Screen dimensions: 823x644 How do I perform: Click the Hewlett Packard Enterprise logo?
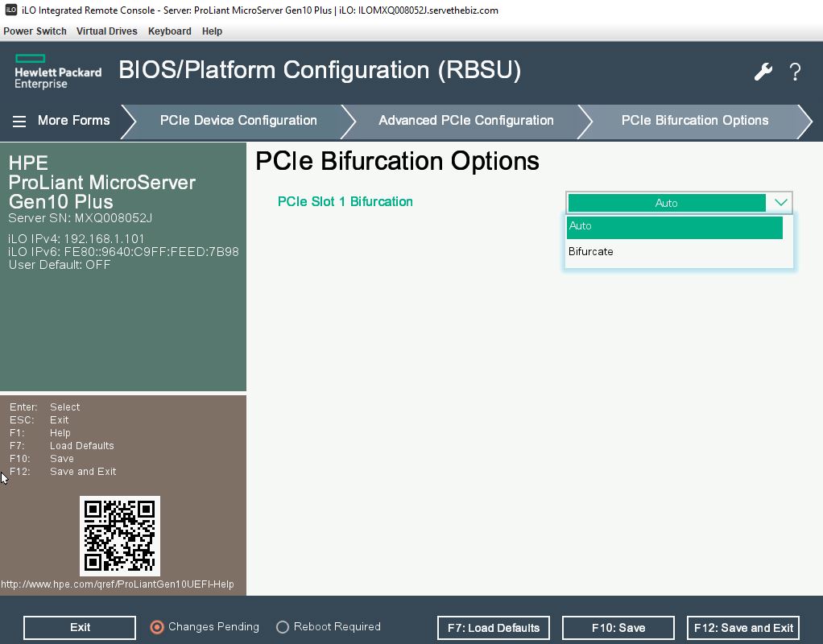click(x=58, y=72)
